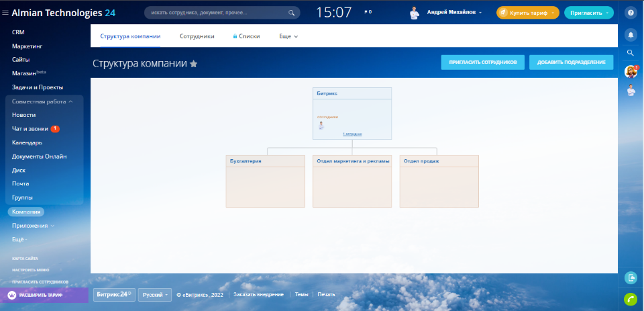The width and height of the screenshot is (644, 311).
Task: Click the search magnifier in top search bar
Action: pos(291,13)
